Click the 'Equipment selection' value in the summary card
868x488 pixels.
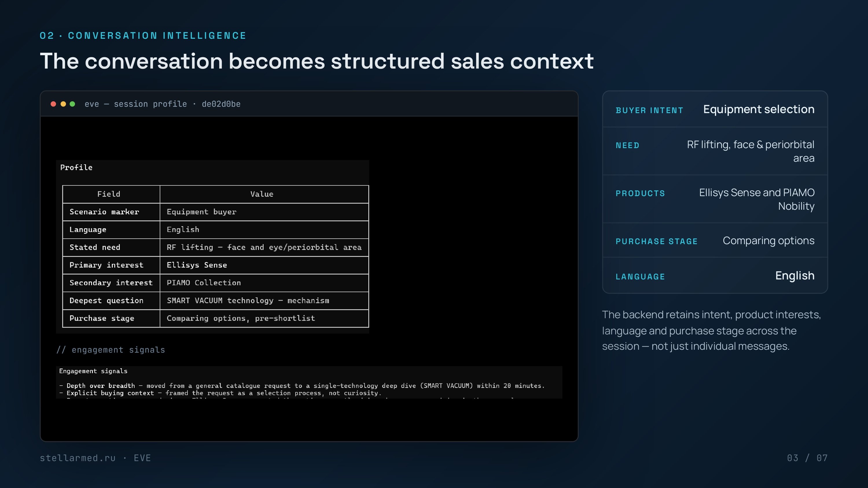(759, 109)
